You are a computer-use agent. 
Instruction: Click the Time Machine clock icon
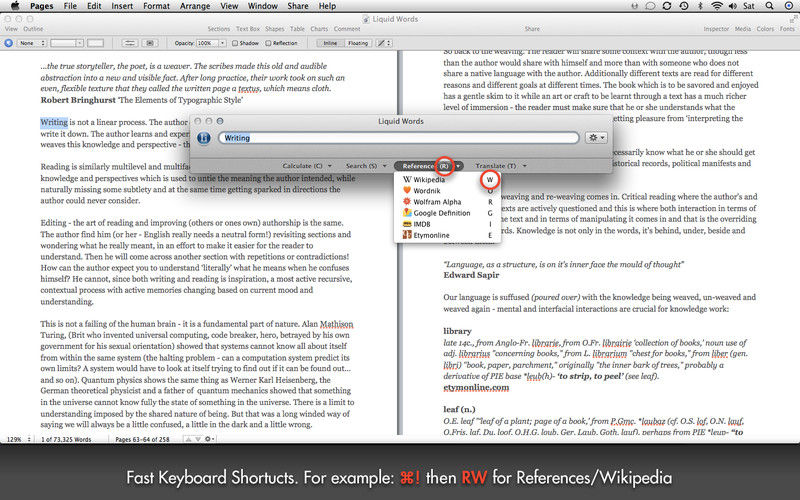(x=684, y=6)
